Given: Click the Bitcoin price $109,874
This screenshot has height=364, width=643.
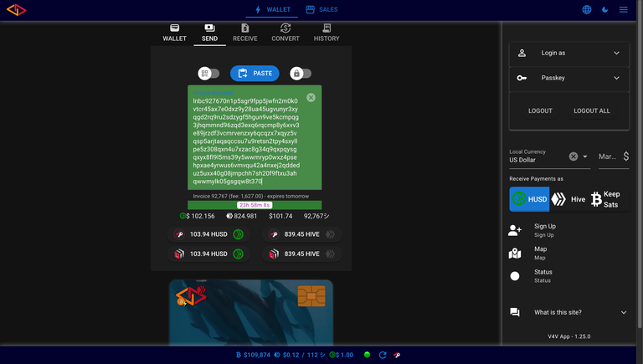Looking at the screenshot, I should tap(254, 355).
